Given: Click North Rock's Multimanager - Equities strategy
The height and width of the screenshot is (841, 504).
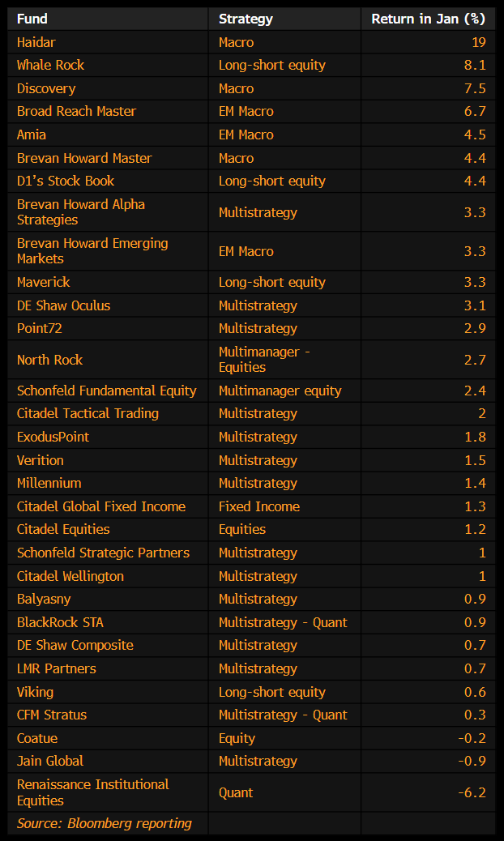Looking at the screenshot, I should pos(264,360).
